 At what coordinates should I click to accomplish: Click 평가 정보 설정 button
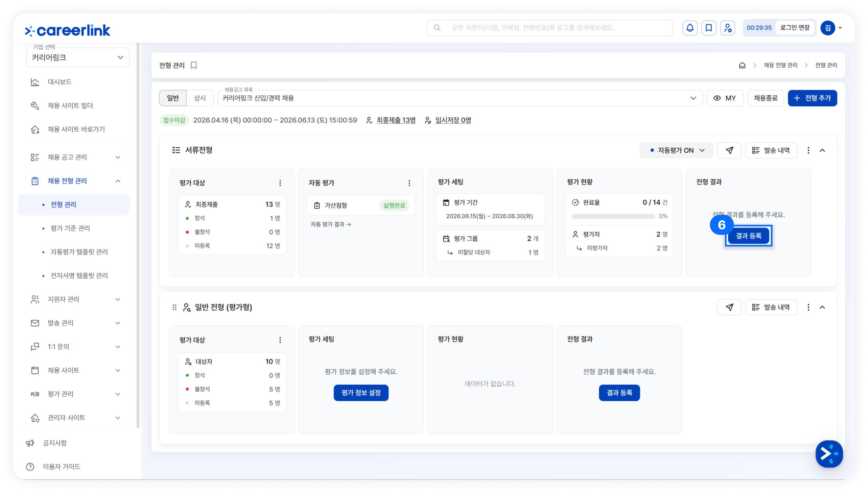[x=361, y=393]
